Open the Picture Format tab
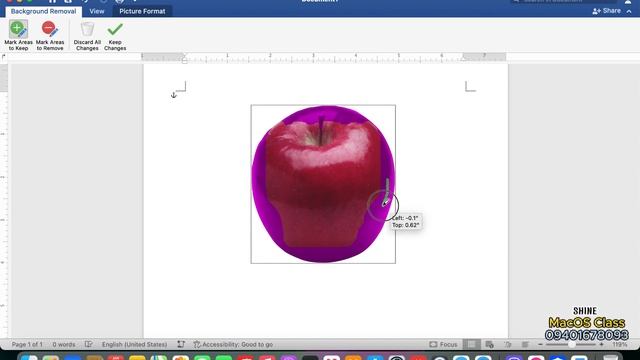640x360 pixels. click(142, 11)
